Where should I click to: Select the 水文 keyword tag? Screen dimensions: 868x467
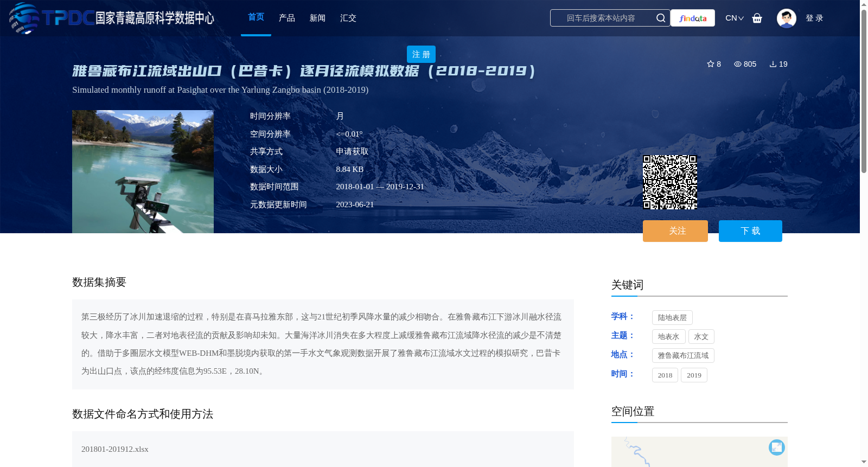701,337
